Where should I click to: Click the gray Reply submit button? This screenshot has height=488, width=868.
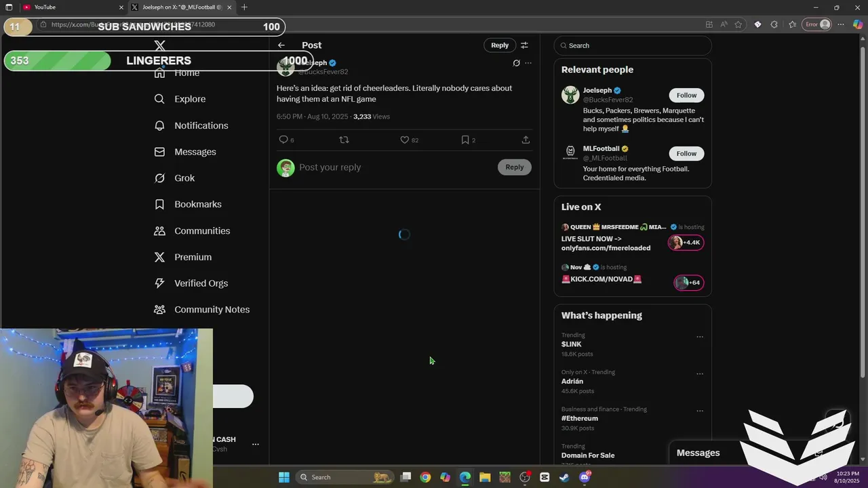click(x=514, y=167)
